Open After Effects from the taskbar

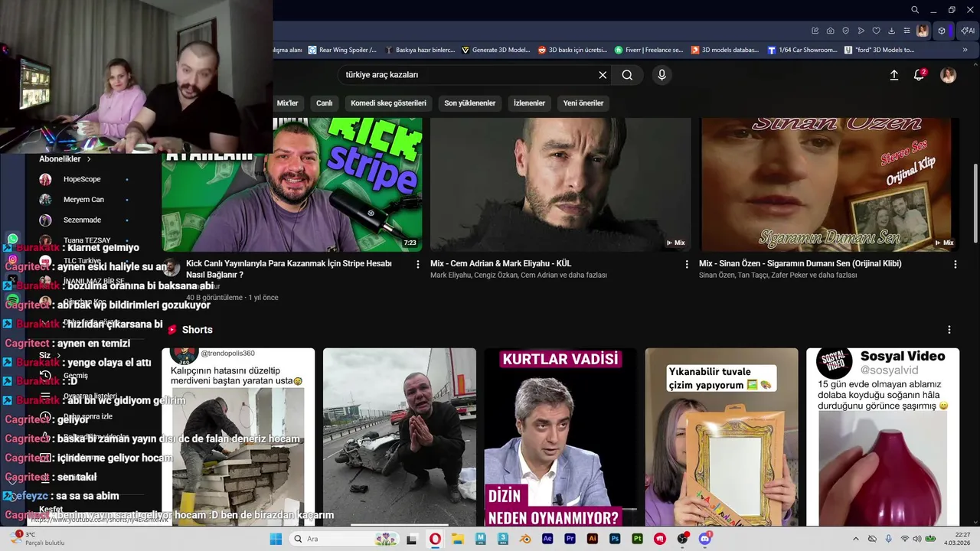pos(547,539)
